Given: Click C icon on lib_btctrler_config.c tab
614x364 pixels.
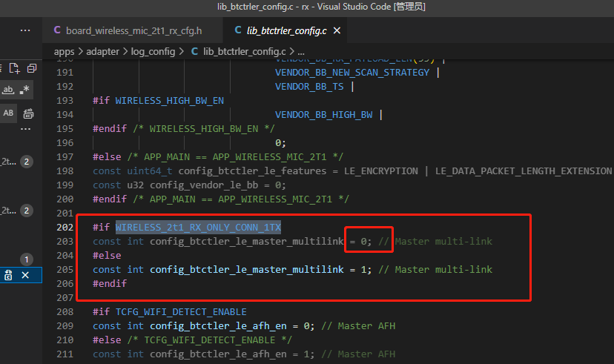Looking at the screenshot, I should [238, 30].
